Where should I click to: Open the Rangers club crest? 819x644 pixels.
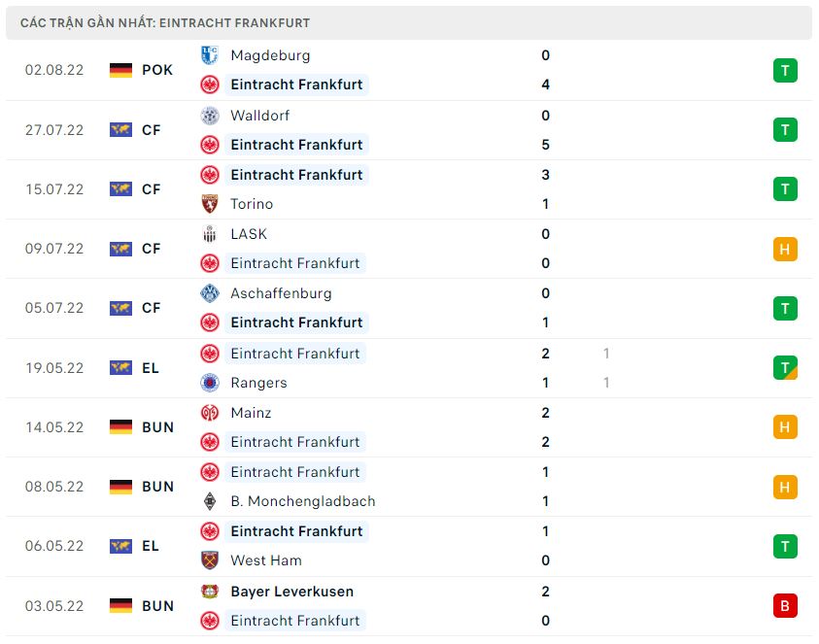(211, 383)
